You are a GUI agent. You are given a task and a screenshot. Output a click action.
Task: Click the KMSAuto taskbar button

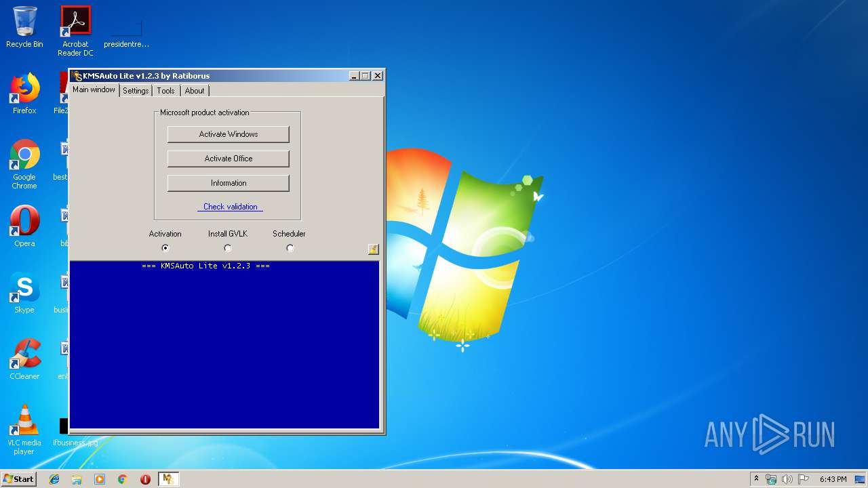coord(168,479)
